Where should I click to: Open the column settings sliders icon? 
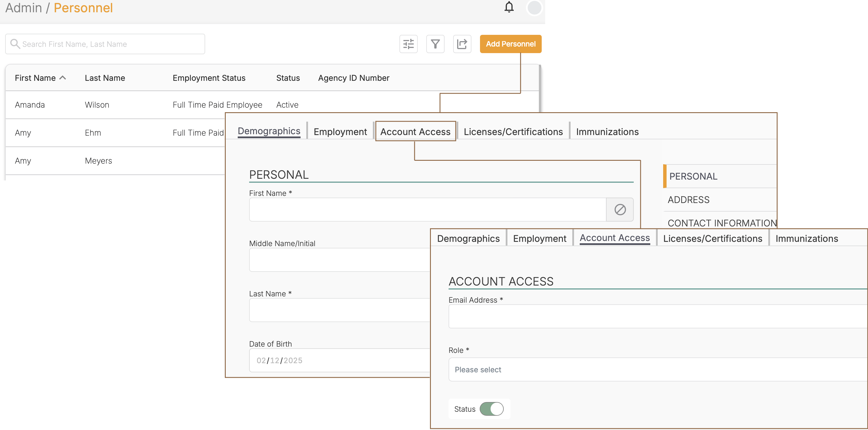(x=408, y=44)
